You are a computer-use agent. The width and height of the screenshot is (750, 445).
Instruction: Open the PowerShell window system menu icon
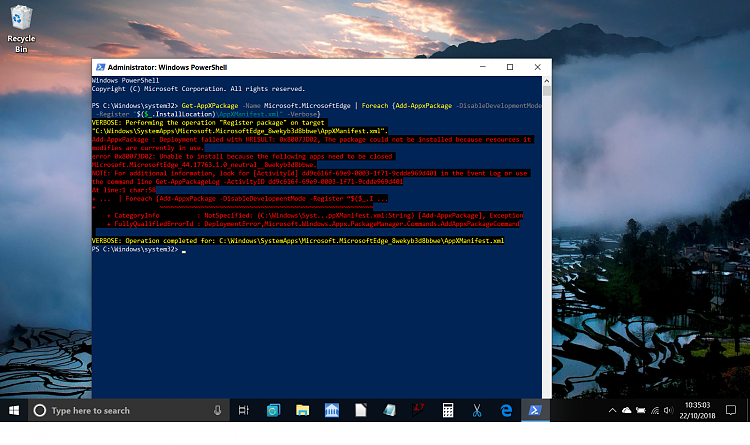click(100, 67)
